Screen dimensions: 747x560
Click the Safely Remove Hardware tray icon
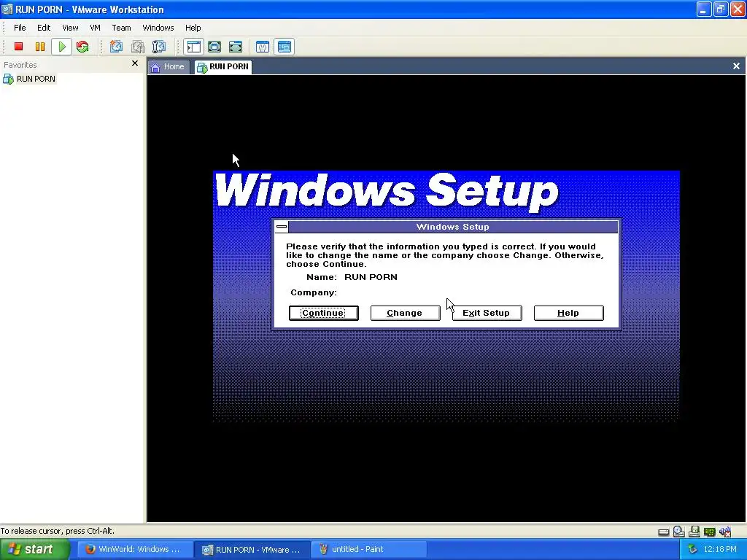[693, 549]
